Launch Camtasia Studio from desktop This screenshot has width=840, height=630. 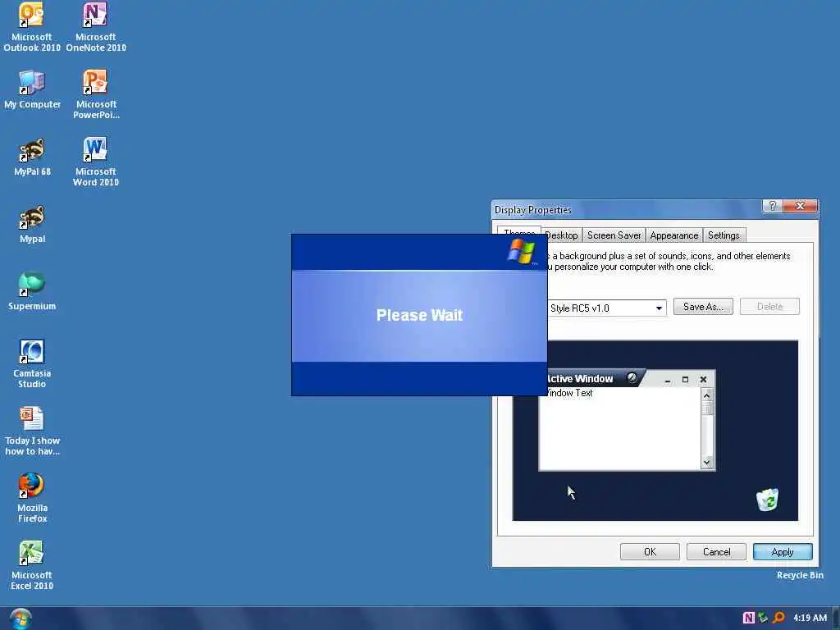click(32, 363)
